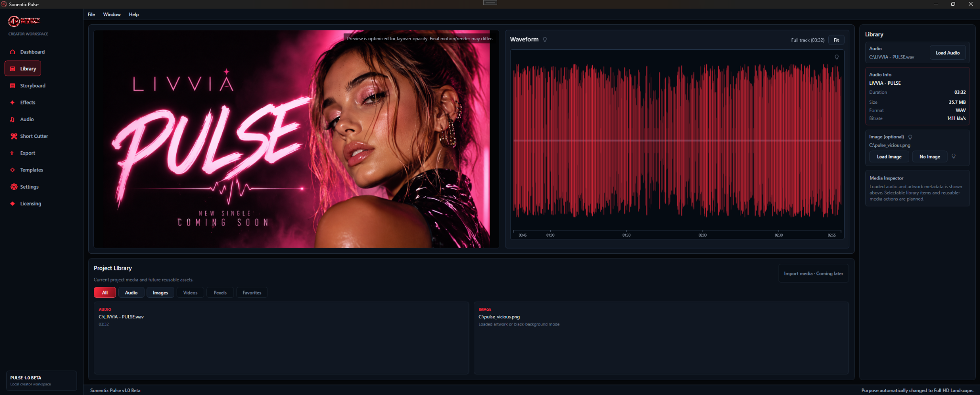
Task: Click the Full HD Landscape status message
Action: point(917,390)
